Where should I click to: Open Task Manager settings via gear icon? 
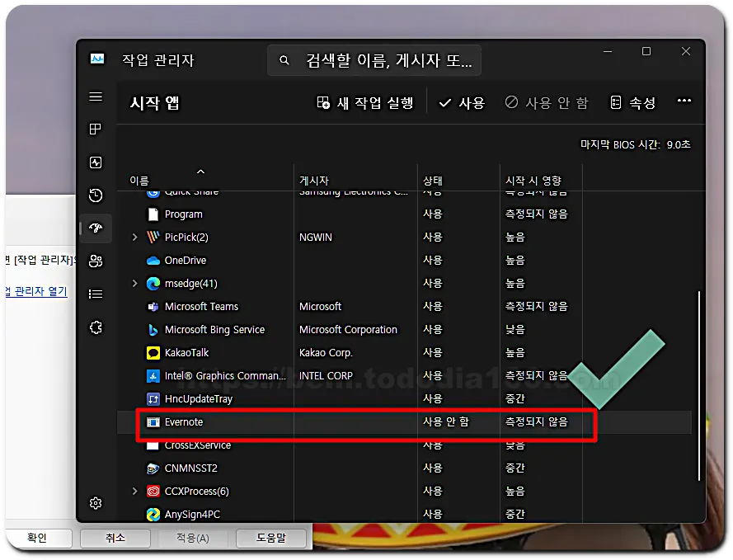pyautogui.click(x=96, y=503)
